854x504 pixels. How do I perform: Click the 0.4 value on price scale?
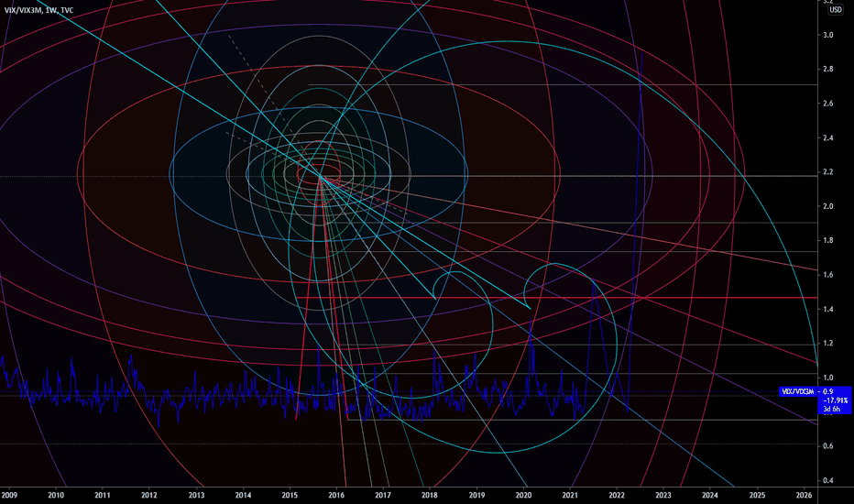click(828, 480)
